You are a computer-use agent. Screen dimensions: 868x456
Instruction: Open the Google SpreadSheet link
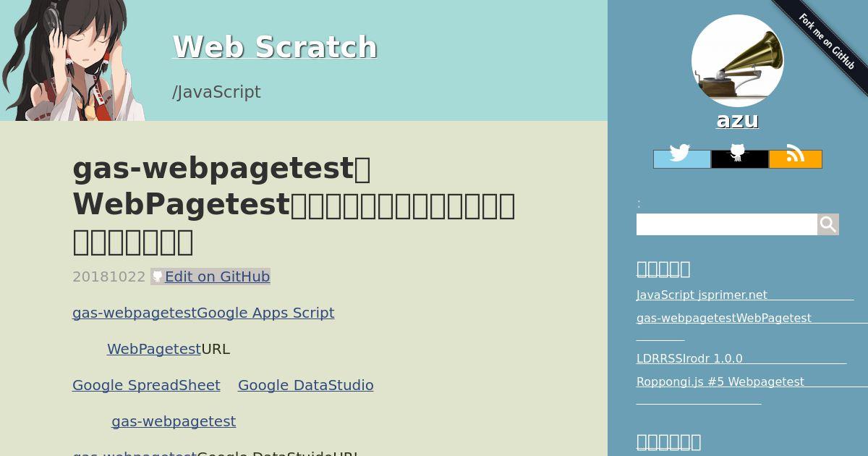tap(146, 385)
